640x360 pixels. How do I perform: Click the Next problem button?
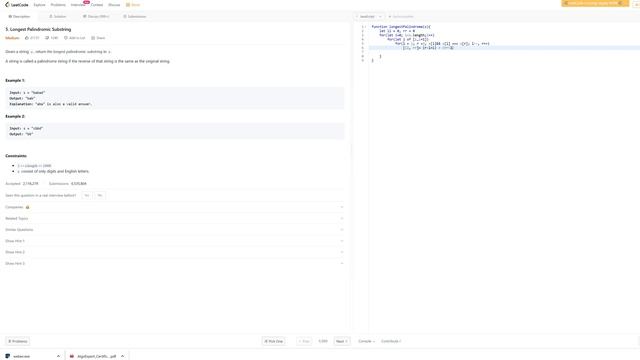pyautogui.click(x=342, y=341)
